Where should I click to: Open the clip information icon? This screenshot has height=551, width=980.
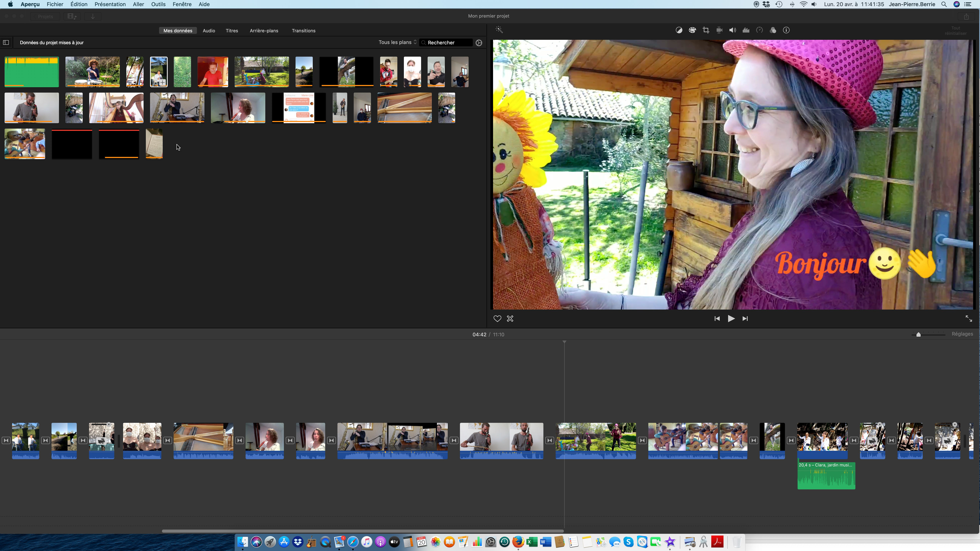786,30
